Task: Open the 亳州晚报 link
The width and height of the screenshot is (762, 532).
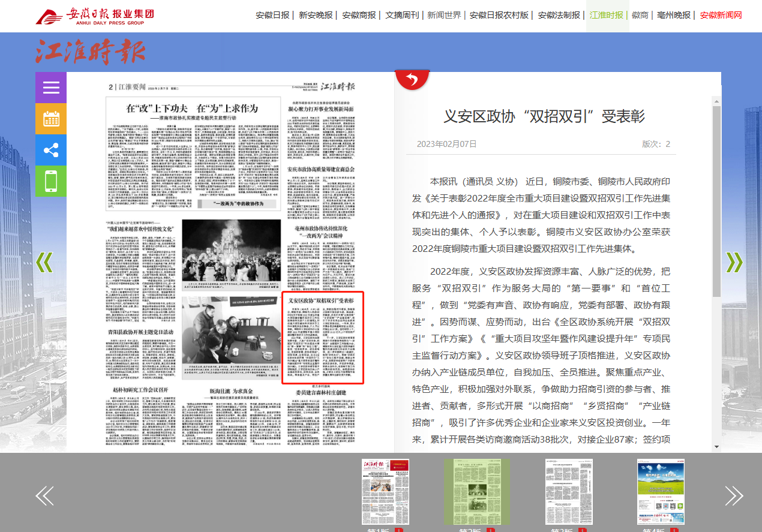Action: [x=674, y=16]
